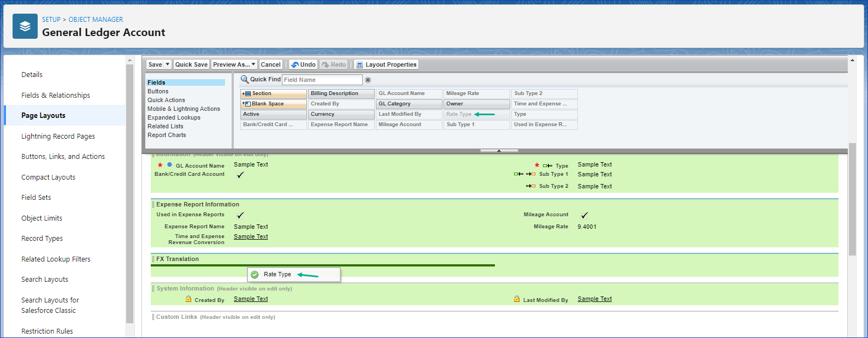
Task: Click the lock icon beside Last Modified By
Action: tap(517, 299)
